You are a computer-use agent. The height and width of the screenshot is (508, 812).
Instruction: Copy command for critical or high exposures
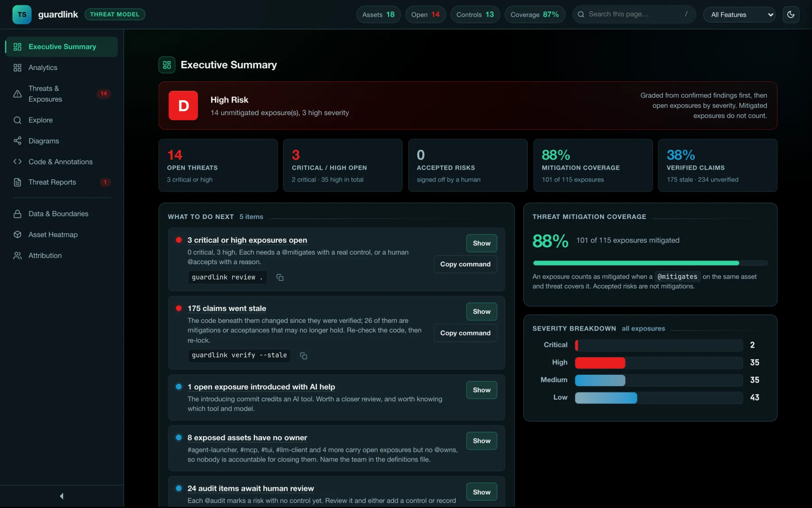[x=466, y=264]
